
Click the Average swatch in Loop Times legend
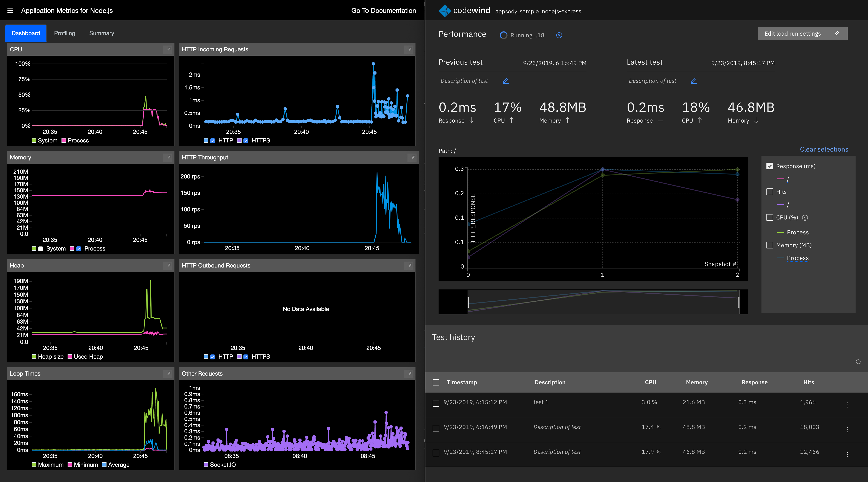click(104, 464)
